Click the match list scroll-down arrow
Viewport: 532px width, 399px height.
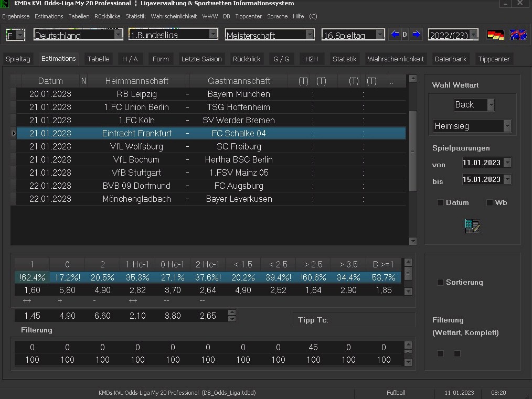pos(412,241)
